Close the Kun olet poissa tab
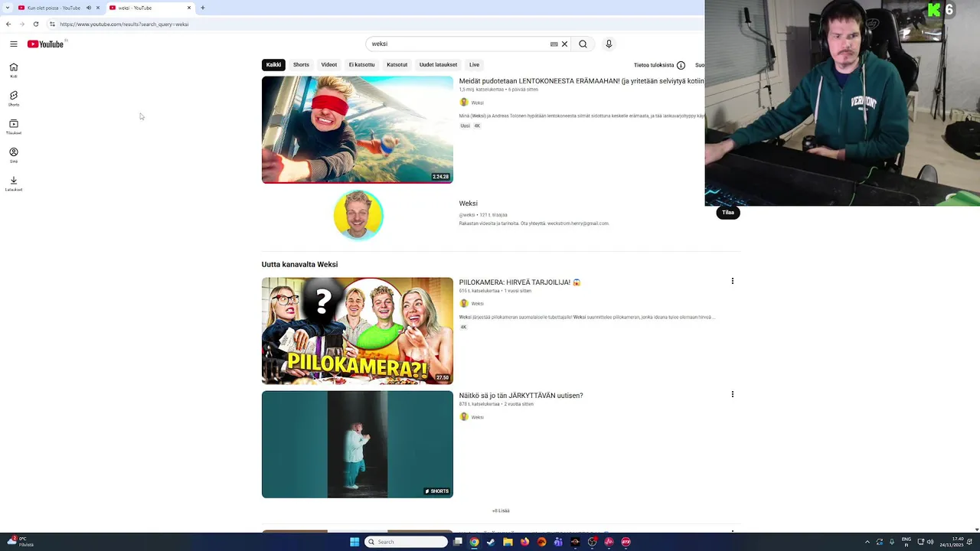Image resolution: width=980 pixels, height=551 pixels. 98,8
